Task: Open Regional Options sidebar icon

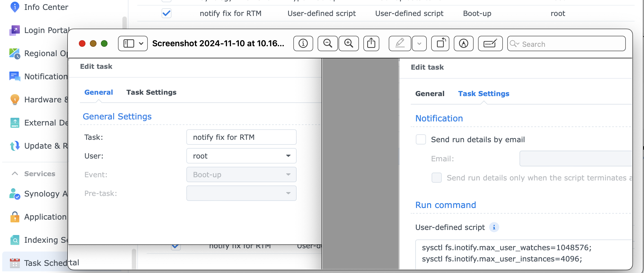Action: click(15, 53)
